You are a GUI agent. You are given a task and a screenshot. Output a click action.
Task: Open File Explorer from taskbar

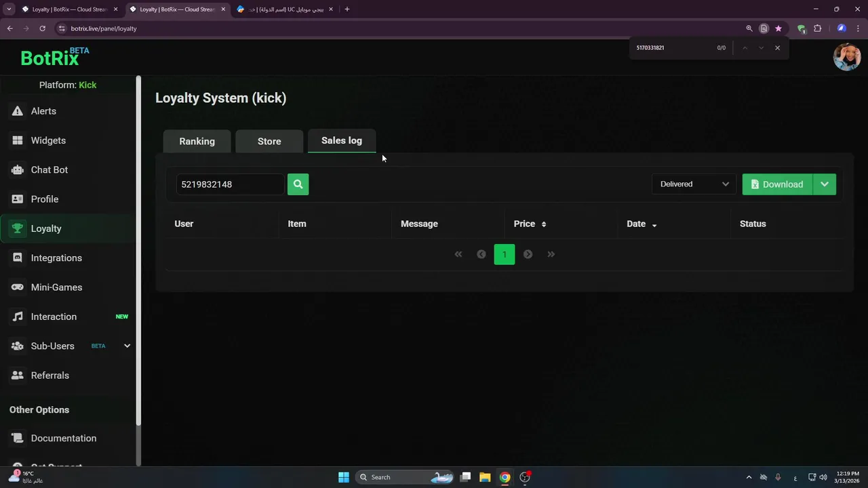pyautogui.click(x=485, y=477)
